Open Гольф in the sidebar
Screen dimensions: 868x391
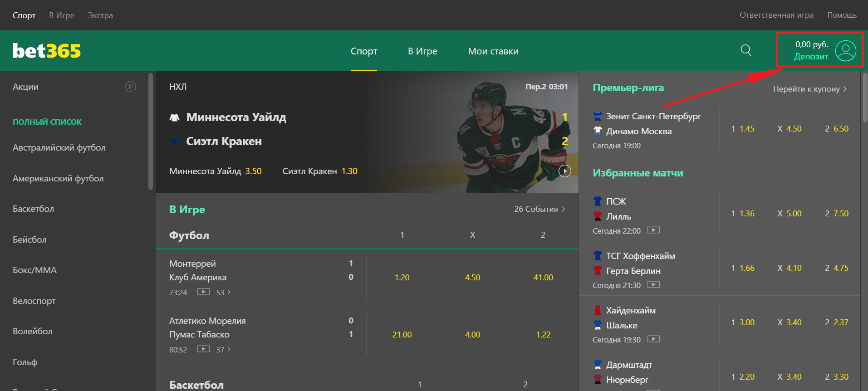25,362
